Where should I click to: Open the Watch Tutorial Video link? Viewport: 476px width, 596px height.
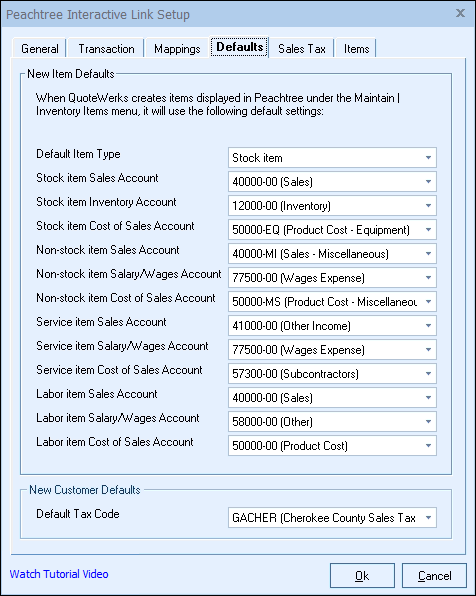(59, 574)
